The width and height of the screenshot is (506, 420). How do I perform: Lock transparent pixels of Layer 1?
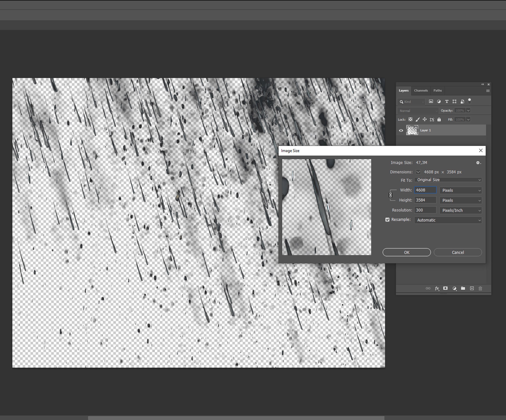pyautogui.click(x=411, y=120)
